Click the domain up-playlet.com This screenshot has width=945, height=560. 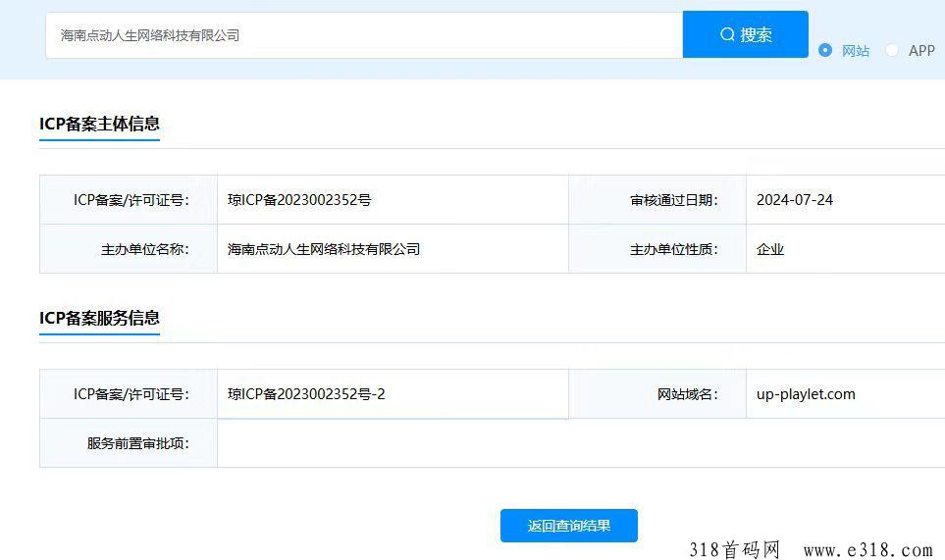(806, 394)
